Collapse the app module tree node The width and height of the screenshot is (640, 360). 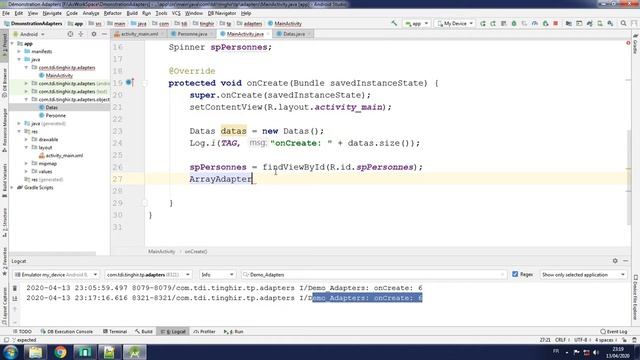[12, 43]
